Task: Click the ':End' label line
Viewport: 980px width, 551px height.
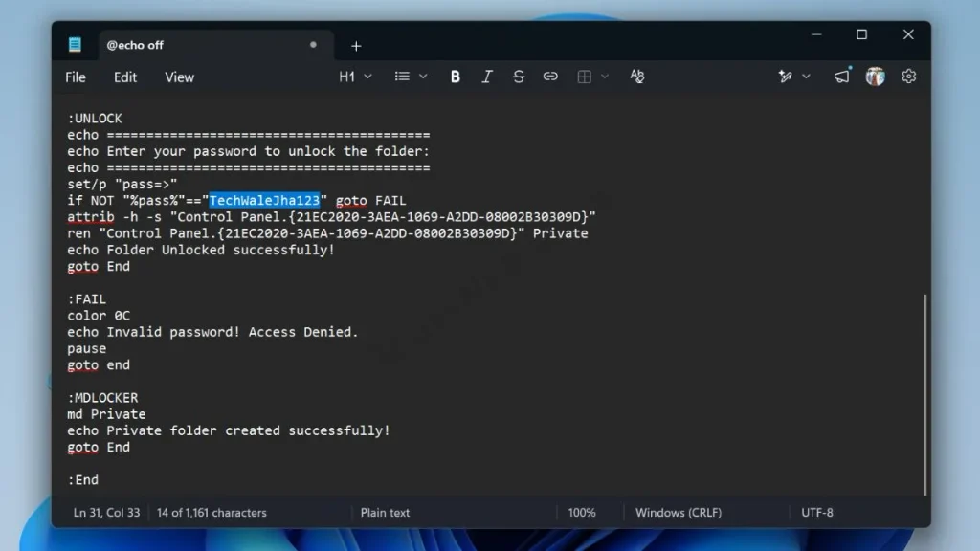Action: [83, 480]
